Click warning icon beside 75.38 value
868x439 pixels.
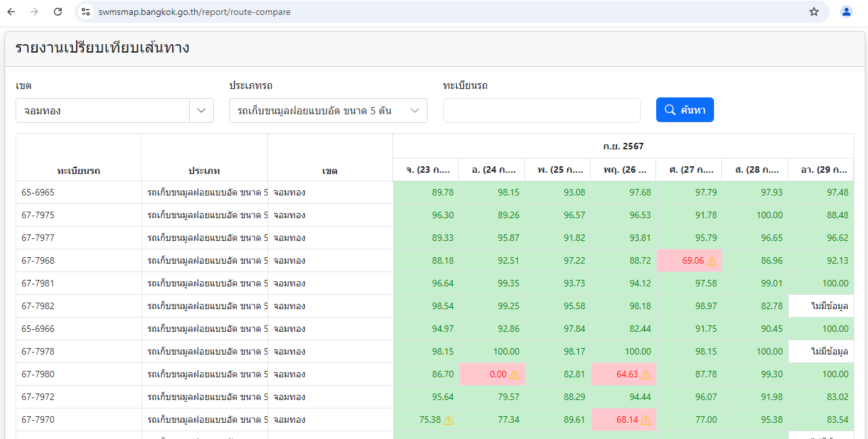tap(448, 420)
